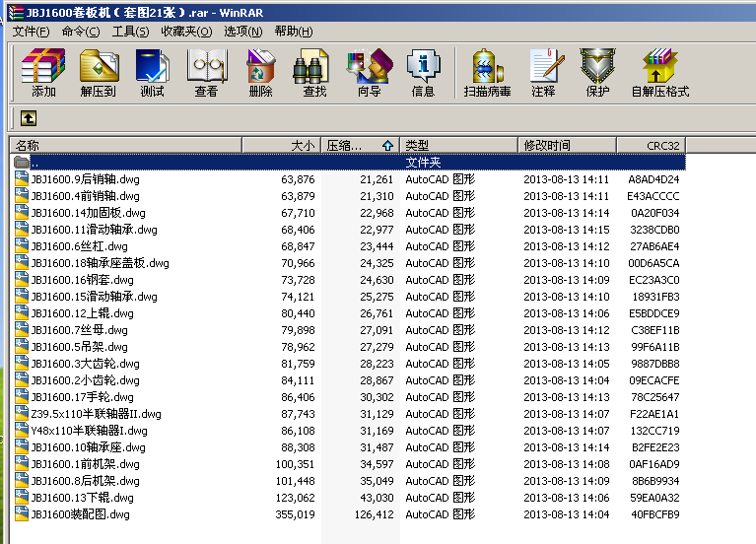The image size is (756, 544).
Task: Click the file icon of JBJ1600.9后销轴.dwg
Action: (x=22, y=179)
